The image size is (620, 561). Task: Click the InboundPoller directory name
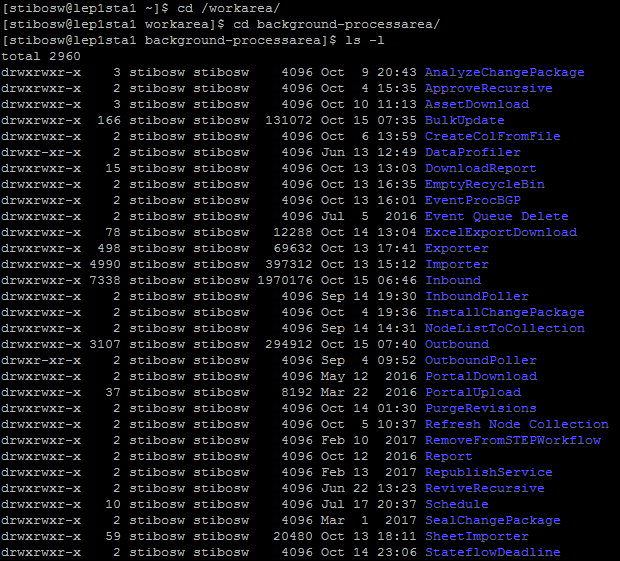click(476, 297)
